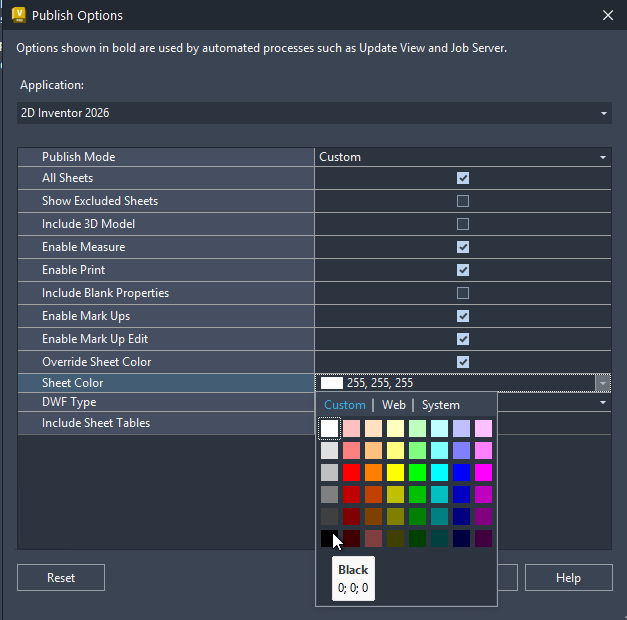This screenshot has height=620, width=627.
Task: Choose the light gray swatch directly below white
Action: click(329, 450)
